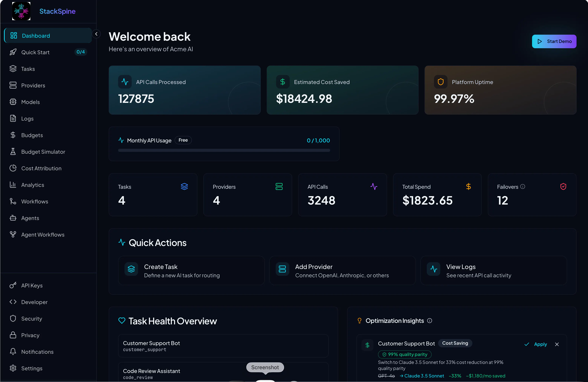
Task: Click the Agents robot icon in sidebar
Action: 13,218
